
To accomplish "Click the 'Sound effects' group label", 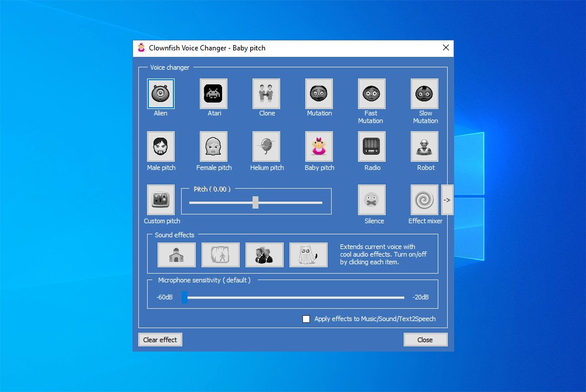I will click(x=175, y=235).
